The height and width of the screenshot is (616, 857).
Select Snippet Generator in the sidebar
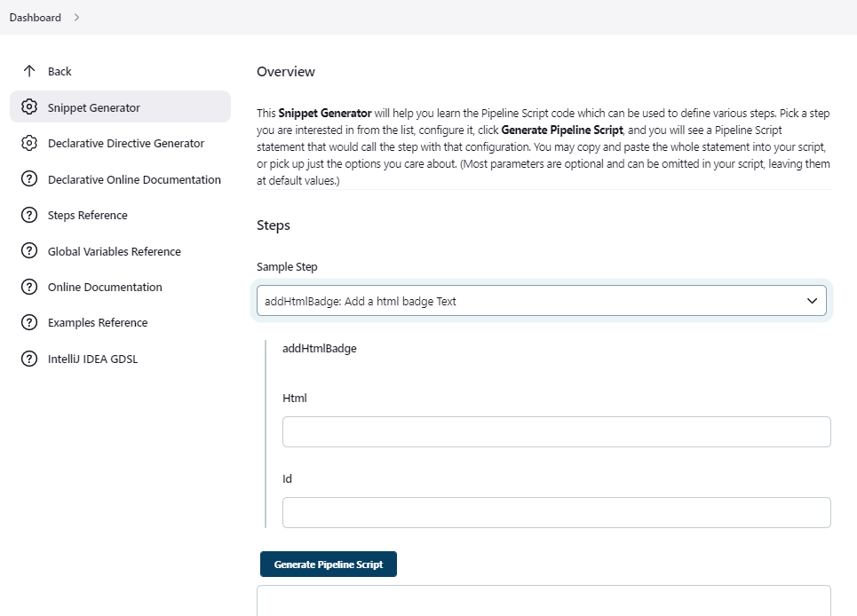[95, 107]
